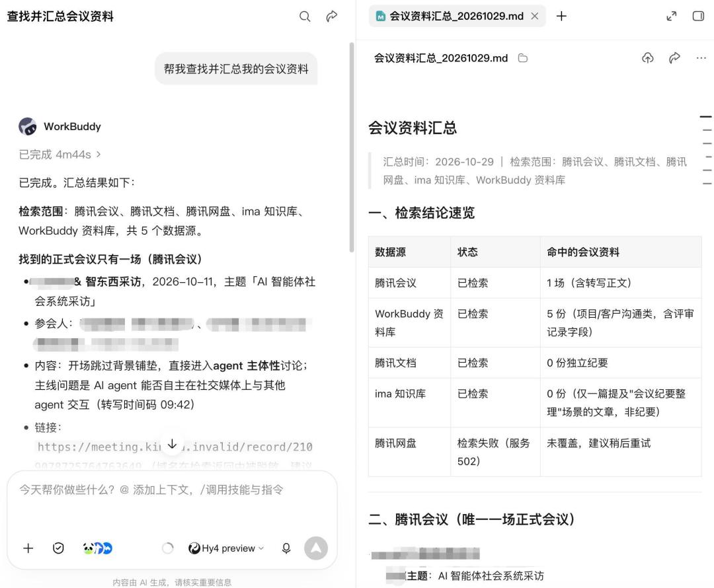The width and height of the screenshot is (714, 588).
Task: Jump to first outline marker
Action: click(705, 117)
